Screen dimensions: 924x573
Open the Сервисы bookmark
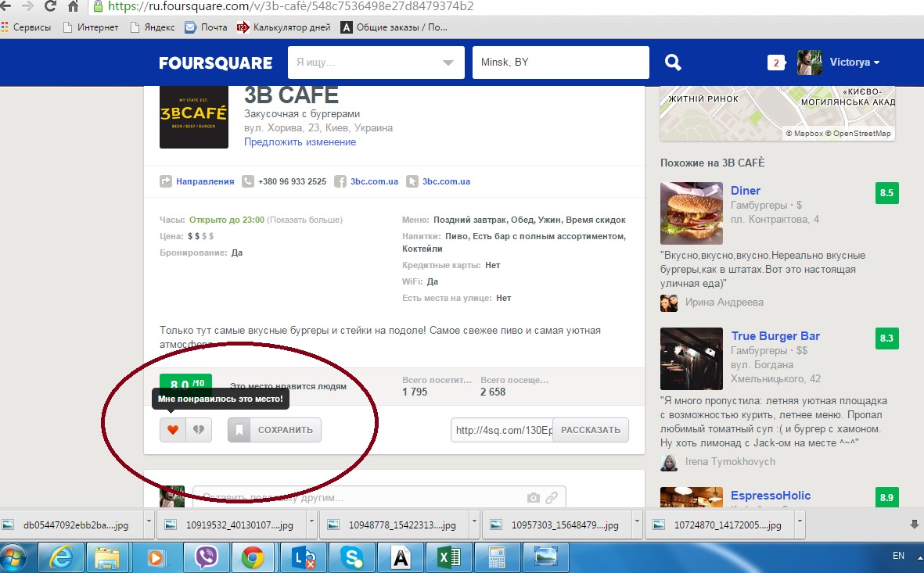(26, 27)
